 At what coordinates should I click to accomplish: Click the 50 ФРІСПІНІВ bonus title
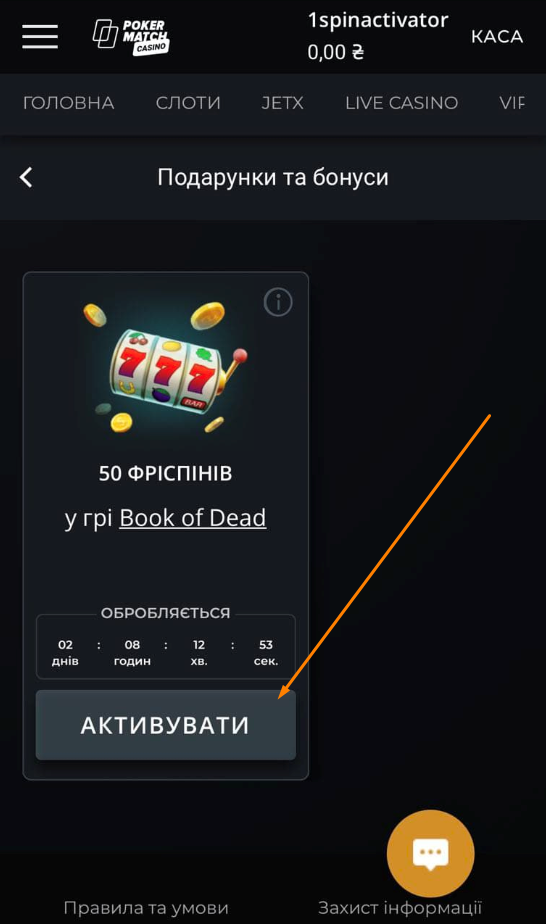166,473
